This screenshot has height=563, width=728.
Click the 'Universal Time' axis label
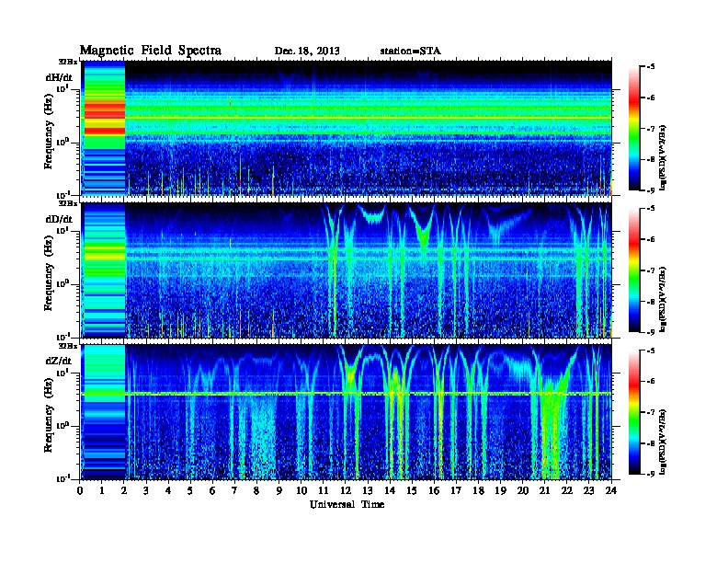click(x=347, y=504)
